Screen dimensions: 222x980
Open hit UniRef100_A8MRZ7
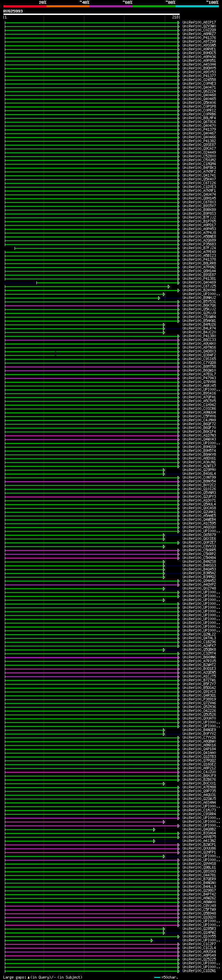(199, 34)
